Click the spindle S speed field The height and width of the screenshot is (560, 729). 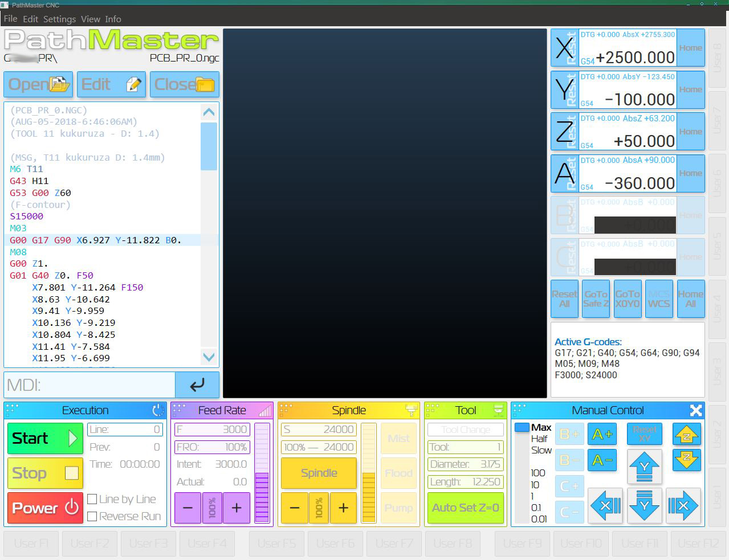(x=319, y=430)
